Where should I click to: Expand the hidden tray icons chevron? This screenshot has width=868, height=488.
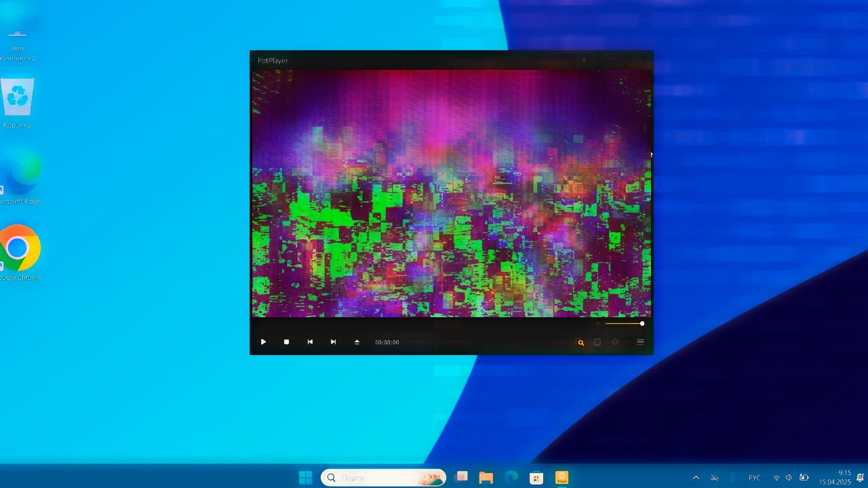coord(696,478)
